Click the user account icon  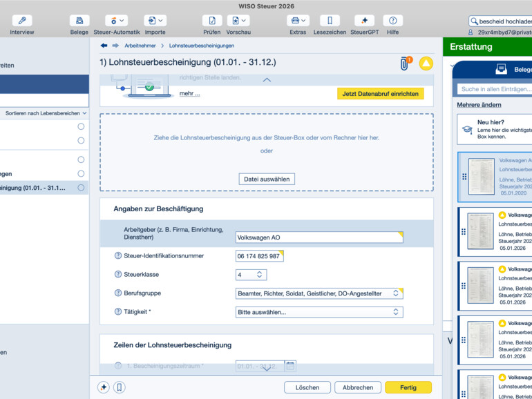coord(471,32)
